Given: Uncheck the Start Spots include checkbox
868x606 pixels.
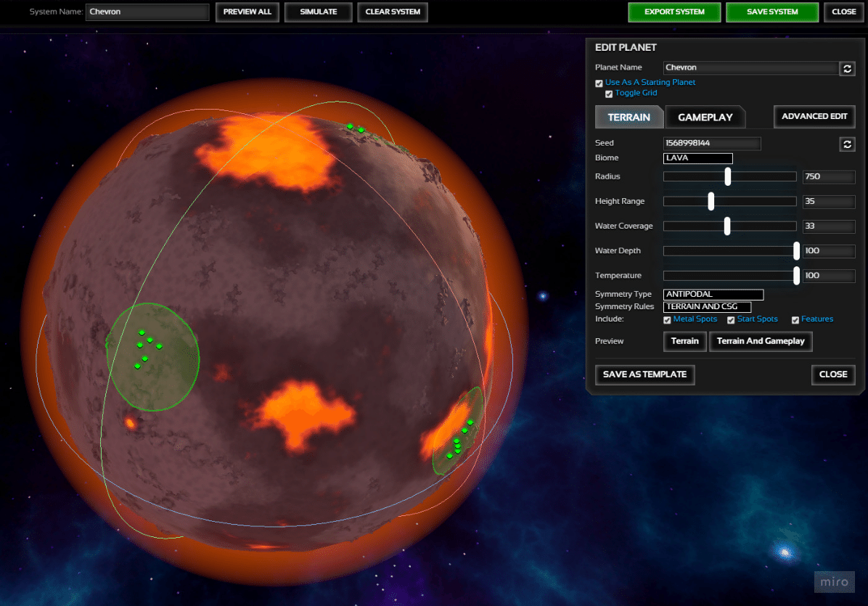Looking at the screenshot, I should pyautogui.click(x=732, y=320).
